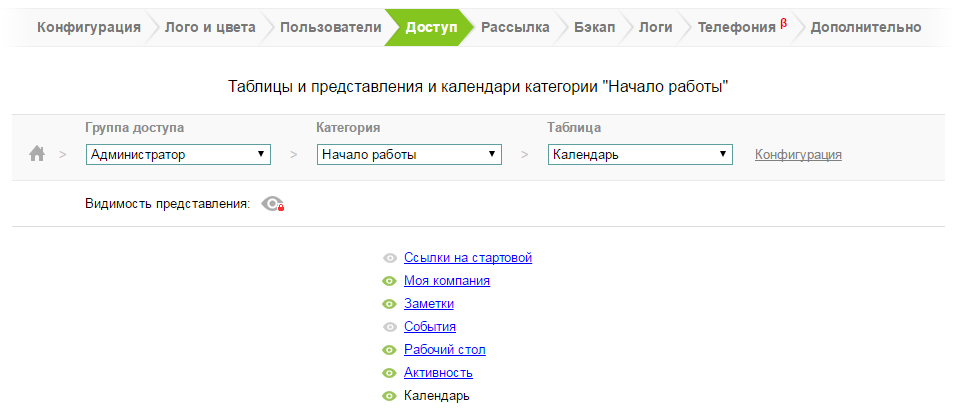This screenshot has width=965, height=417.
Task: Toggle eye icon beside Ссылки на стартовой
Action: (x=390, y=258)
